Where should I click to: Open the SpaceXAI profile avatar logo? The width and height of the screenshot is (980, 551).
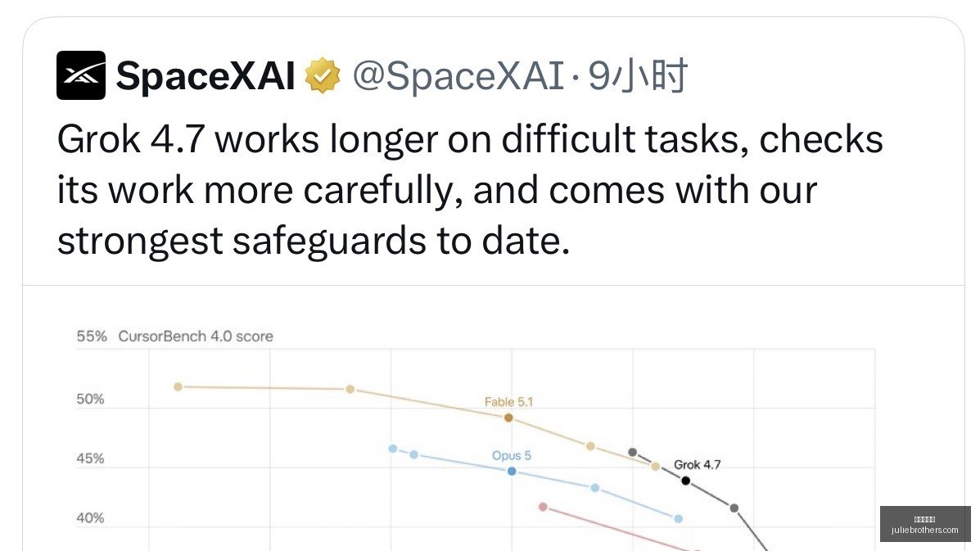click(x=80, y=75)
